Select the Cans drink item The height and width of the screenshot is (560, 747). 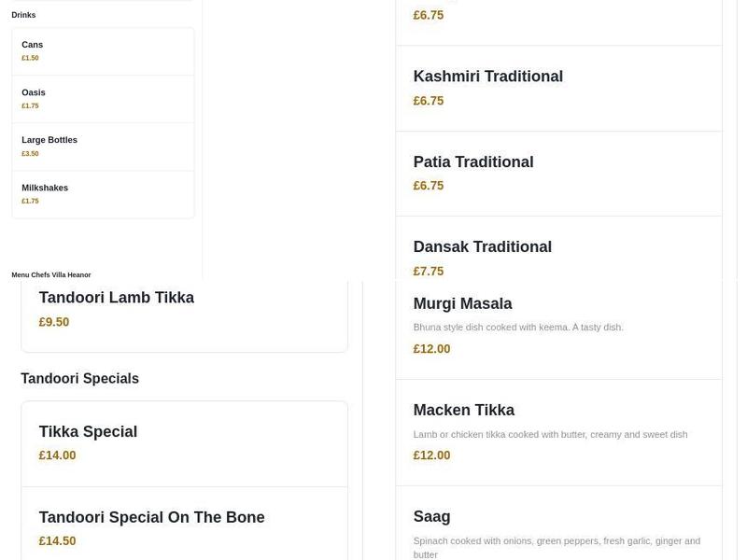click(x=103, y=50)
